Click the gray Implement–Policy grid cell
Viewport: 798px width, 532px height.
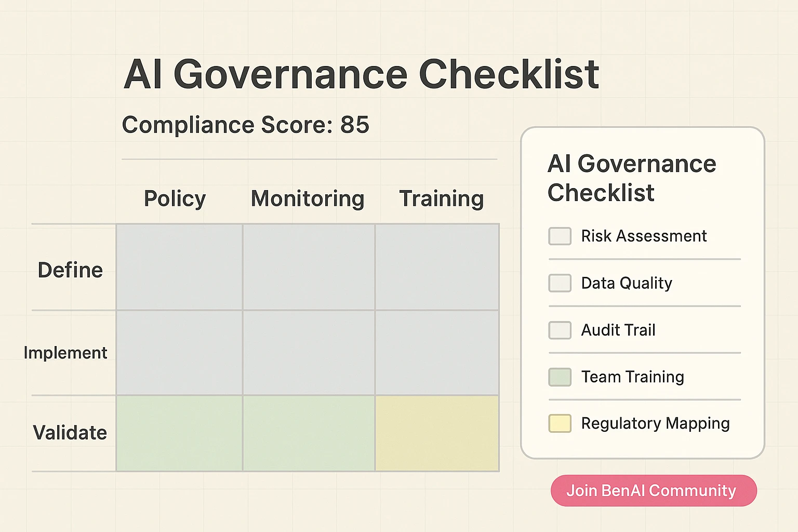point(179,353)
